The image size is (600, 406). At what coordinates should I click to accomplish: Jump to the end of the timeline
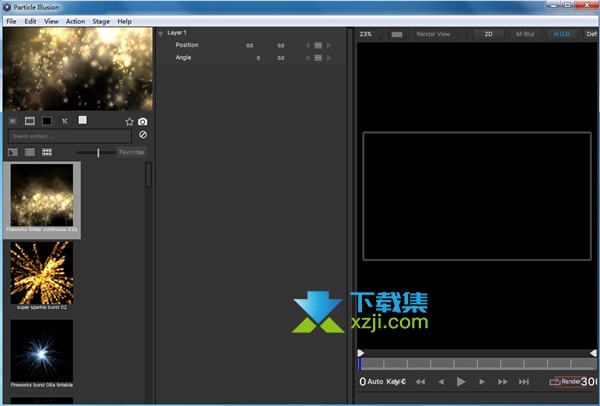[x=523, y=382]
